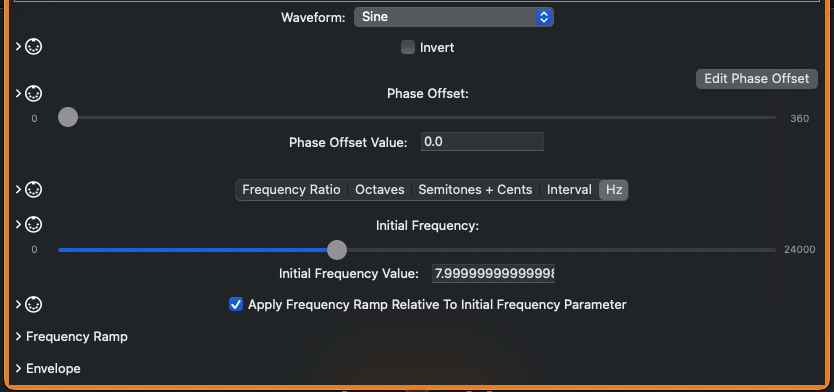This screenshot has height=392, width=834.
Task: Choose the Interval frequency mode
Action: click(569, 190)
